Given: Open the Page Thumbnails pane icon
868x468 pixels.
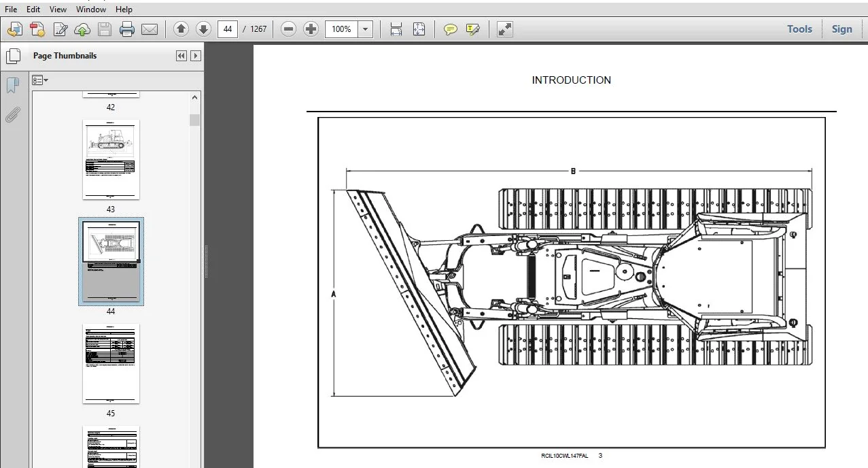Looking at the screenshot, I should pyautogui.click(x=13, y=56).
